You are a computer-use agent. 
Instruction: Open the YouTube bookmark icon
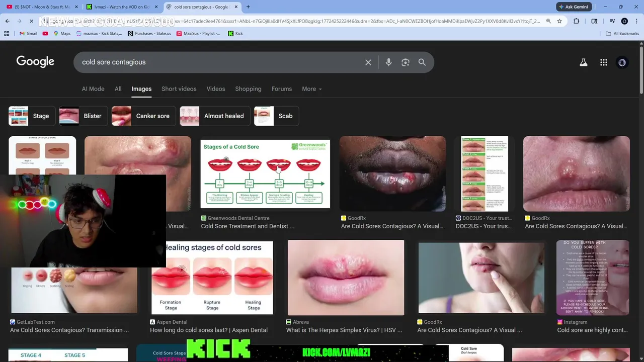click(x=45, y=33)
